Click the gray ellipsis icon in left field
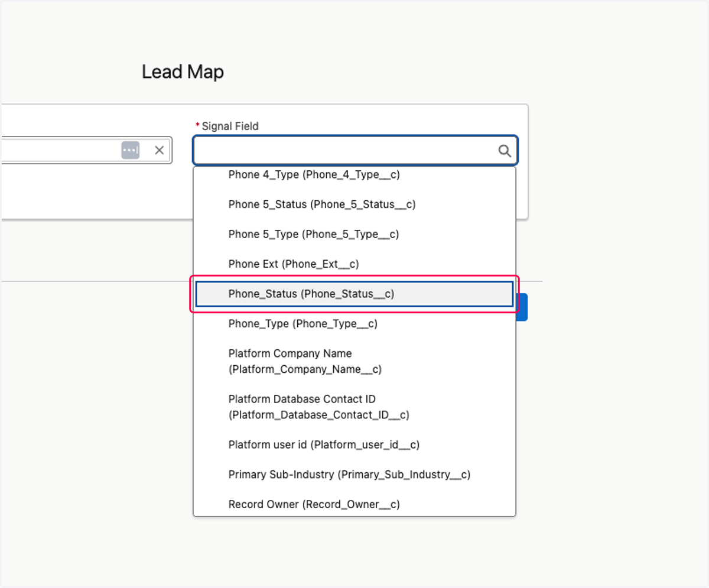Screen dimensions: 709x588 131,150
